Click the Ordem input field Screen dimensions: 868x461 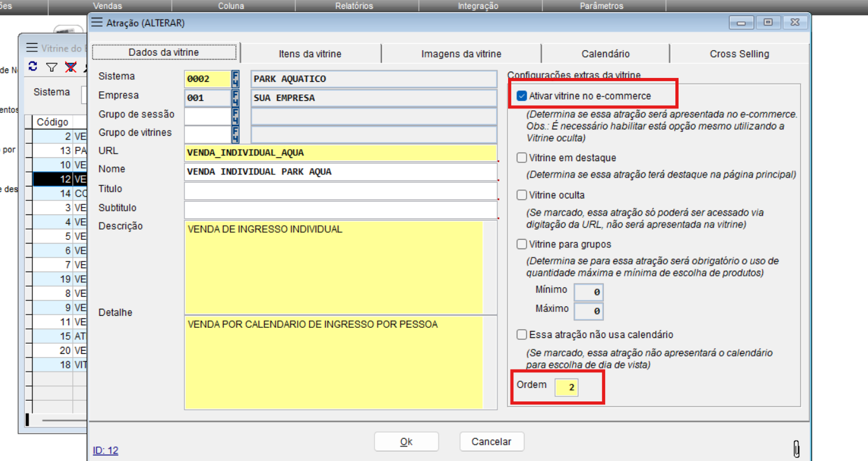pyautogui.click(x=566, y=387)
